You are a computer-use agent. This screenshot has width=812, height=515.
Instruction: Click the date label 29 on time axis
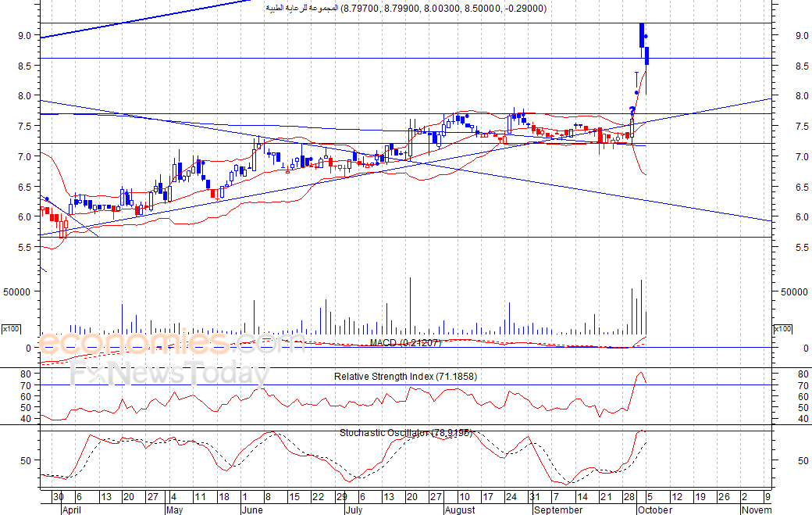tap(341, 497)
